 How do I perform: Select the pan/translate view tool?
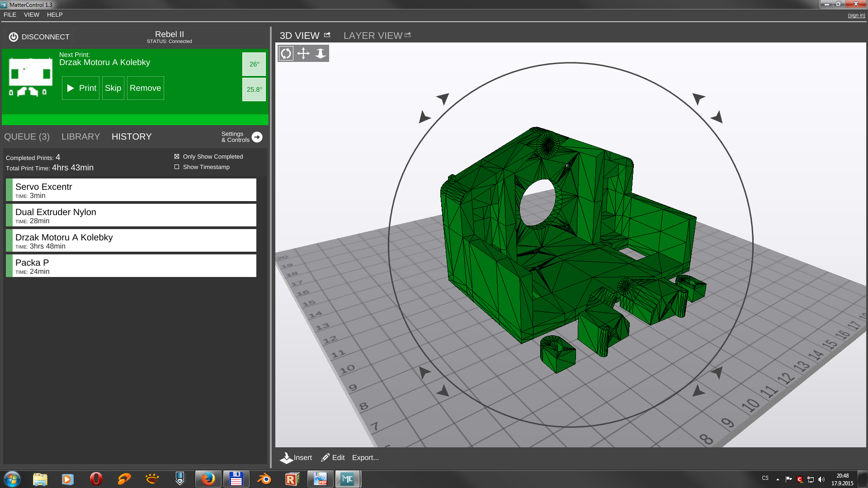(303, 54)
